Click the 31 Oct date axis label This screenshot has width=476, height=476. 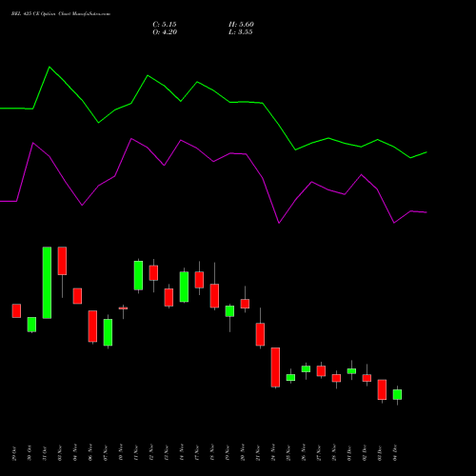(45, 453)
